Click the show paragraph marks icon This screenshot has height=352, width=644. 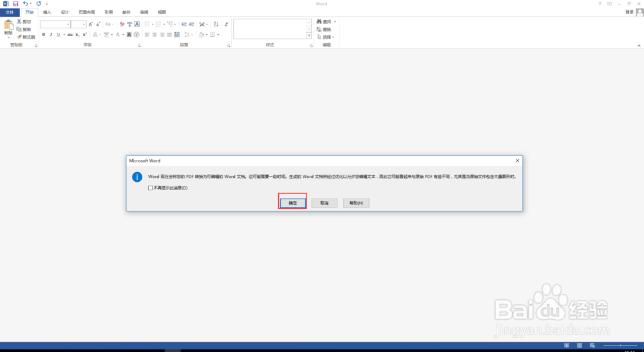click(226, 24)
